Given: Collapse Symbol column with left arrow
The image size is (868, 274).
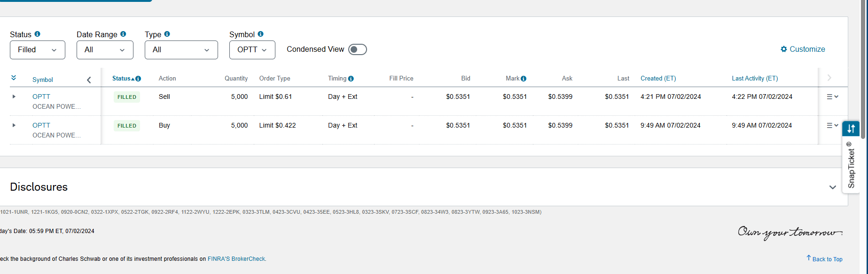Looking at the screenshot, I should pos(89,80).
